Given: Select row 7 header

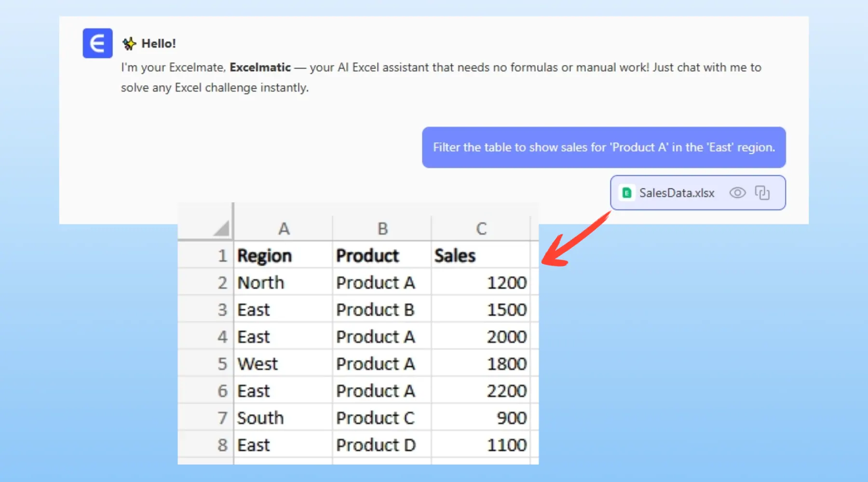Looking at the screenshot, I should tap(222, 417).
